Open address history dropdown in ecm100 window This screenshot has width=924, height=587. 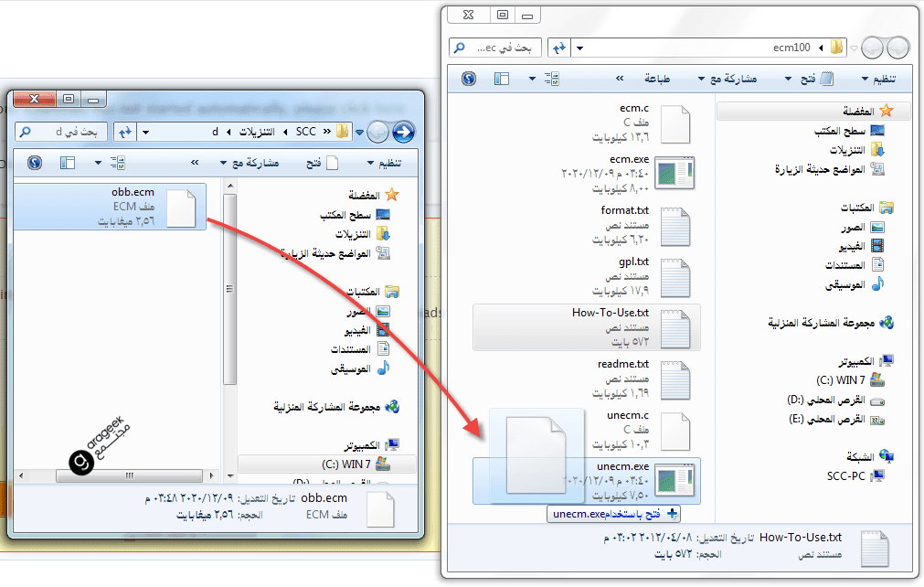coord(579,48)
